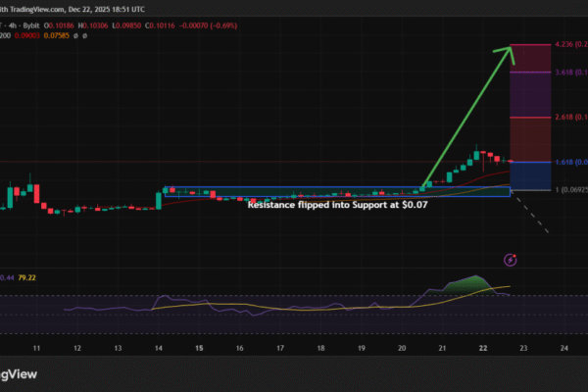Select the 'Resistance flipped into Support' annotation
Viewport: 588px width, 392px height.
coord(337,206)
